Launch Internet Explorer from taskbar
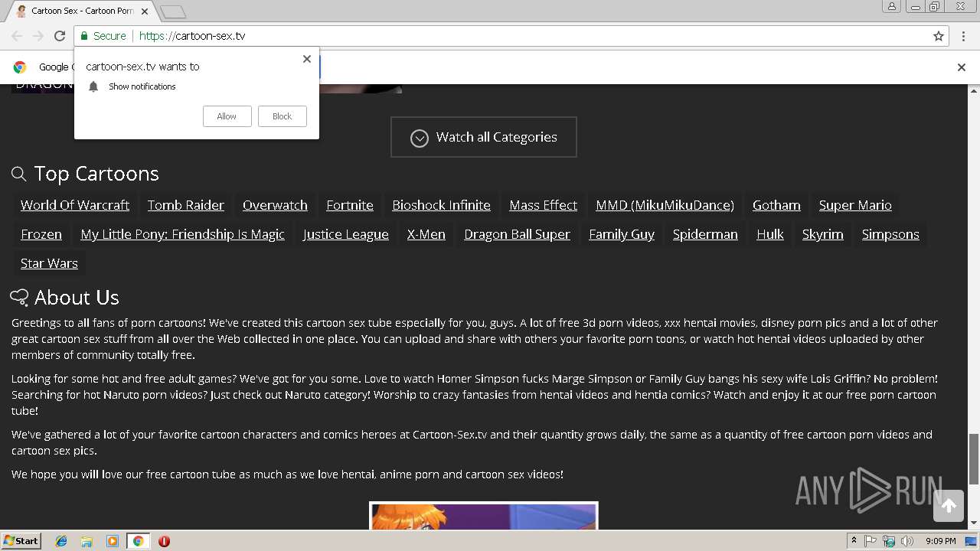This screenshot has width=980, height=551. pos(61,541)
